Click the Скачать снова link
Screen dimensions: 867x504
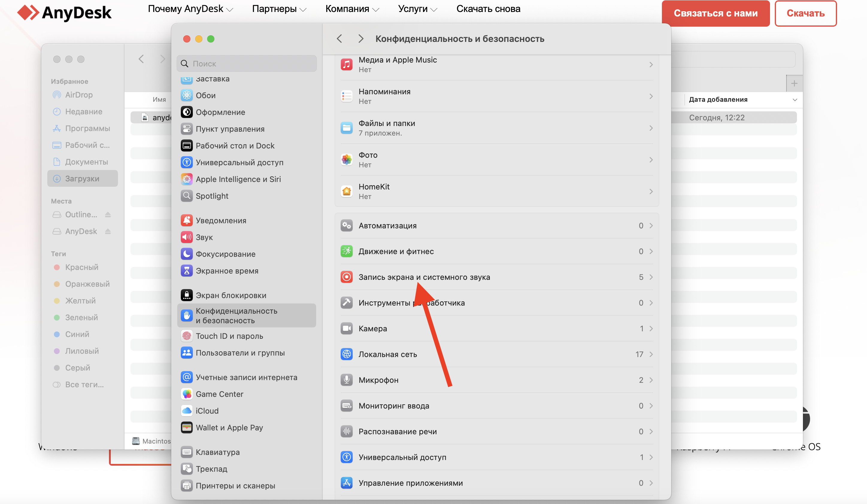click(x=488, y=9)
